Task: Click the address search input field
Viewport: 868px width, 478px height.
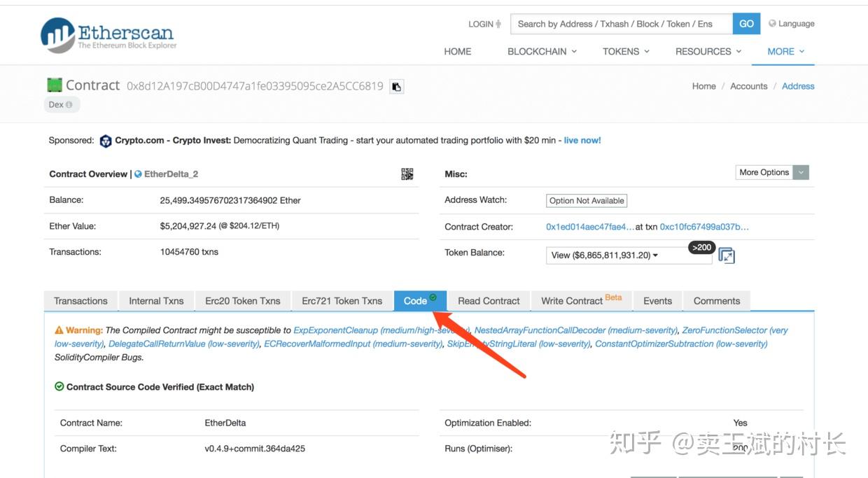Action: [x=622, y=24]
